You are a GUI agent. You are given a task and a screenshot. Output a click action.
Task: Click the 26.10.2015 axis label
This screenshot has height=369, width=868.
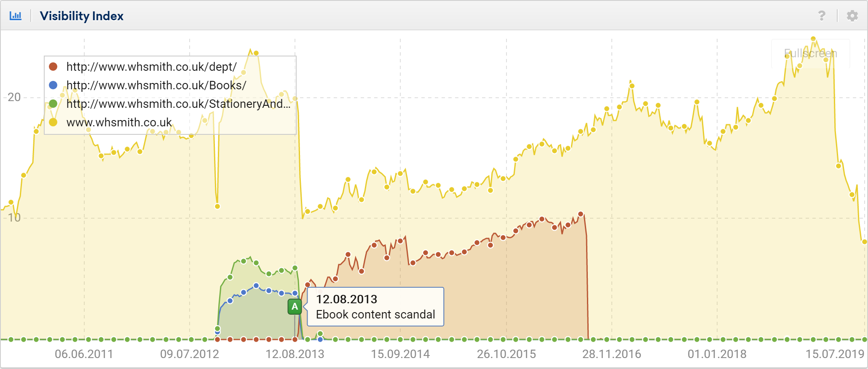506,354
